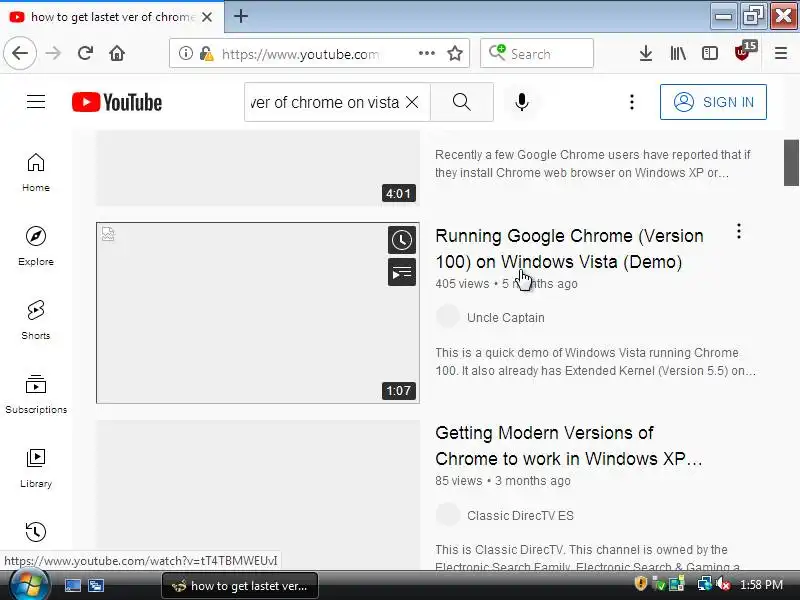Open History icon in sidebar
This screenshot has width=800, height=600.
36,532
